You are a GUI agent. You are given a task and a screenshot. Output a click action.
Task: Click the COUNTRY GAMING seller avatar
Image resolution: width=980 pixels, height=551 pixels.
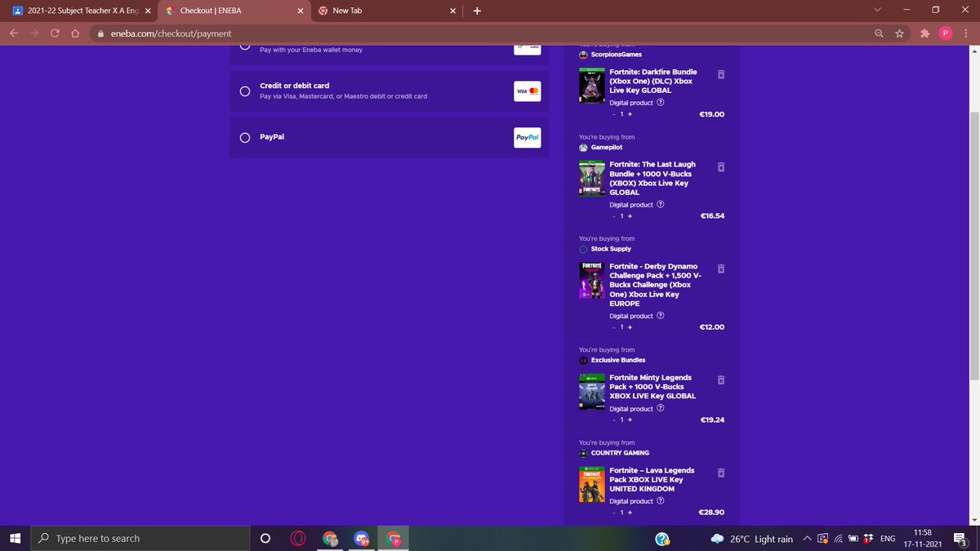pyautogui.click(x=583, y=453)
